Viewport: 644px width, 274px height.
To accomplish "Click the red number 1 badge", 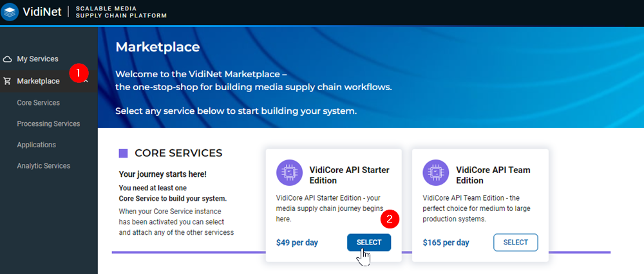I will tap(79, 73).
